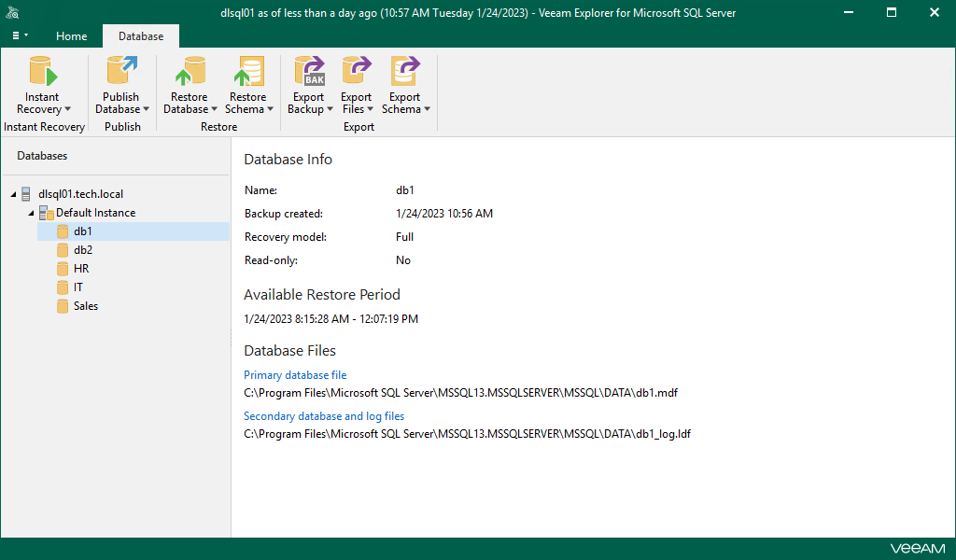Click the Database Files heading
This screenshot has height=560, width=956.
[289, 351]
